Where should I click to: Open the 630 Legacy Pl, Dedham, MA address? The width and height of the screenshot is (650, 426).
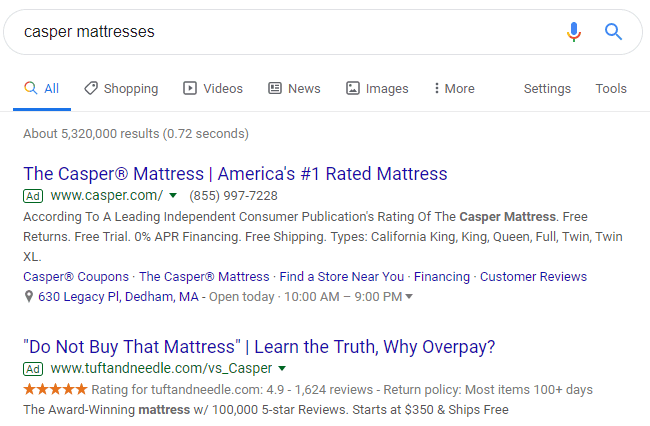click(119, 297)
